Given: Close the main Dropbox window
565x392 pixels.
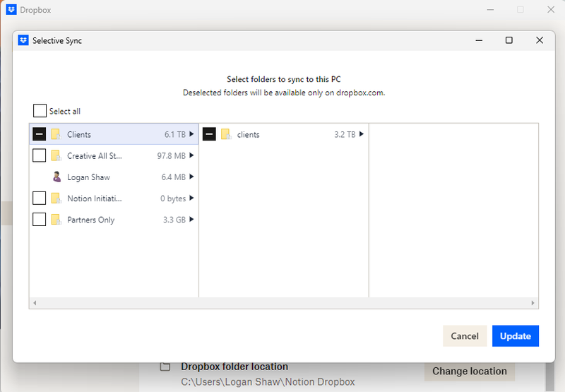Looking at the screenshot, I should [551, 9].
